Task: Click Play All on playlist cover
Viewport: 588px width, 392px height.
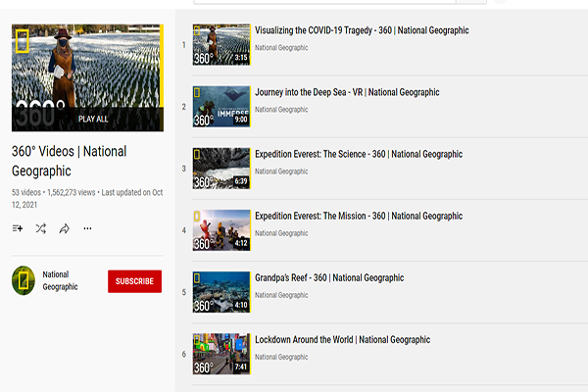Action: tap(94, 119)
